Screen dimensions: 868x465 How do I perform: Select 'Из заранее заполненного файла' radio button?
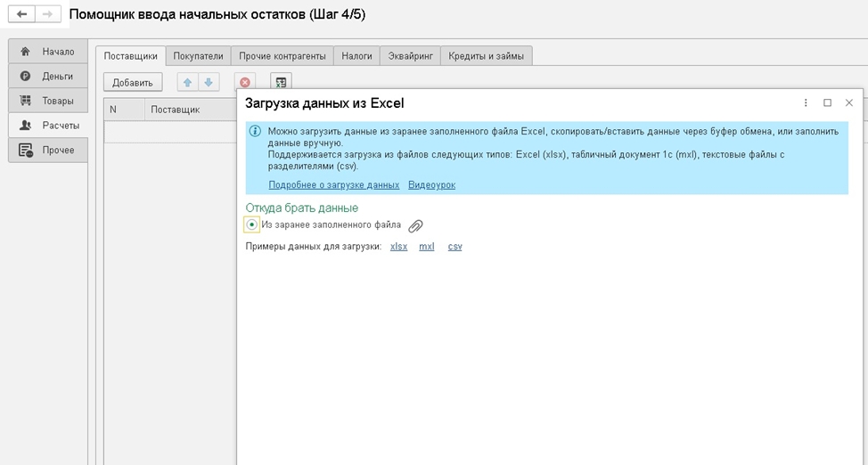tap(251, 224)
